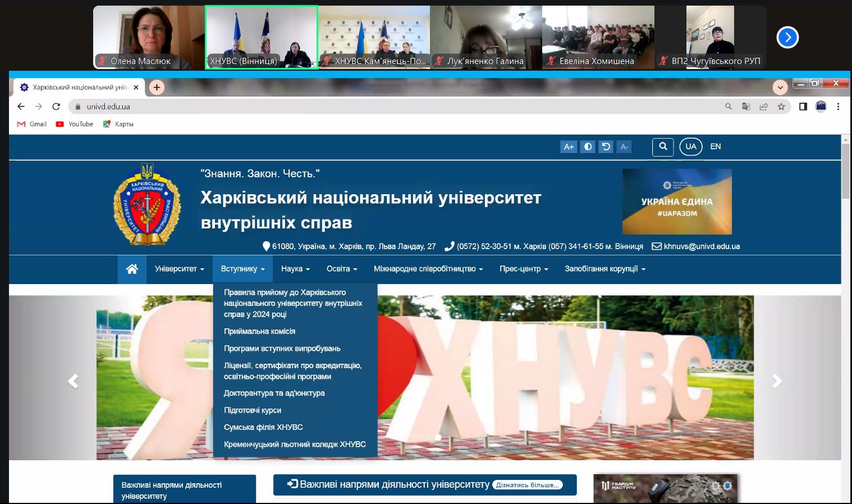
Task: Decrease font size with A- button
Action: pos(624,146)
